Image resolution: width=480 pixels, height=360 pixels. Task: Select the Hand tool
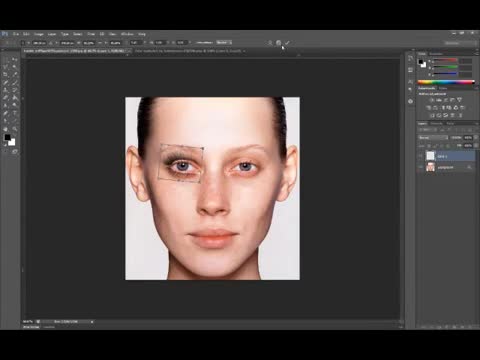pos(6,129)
